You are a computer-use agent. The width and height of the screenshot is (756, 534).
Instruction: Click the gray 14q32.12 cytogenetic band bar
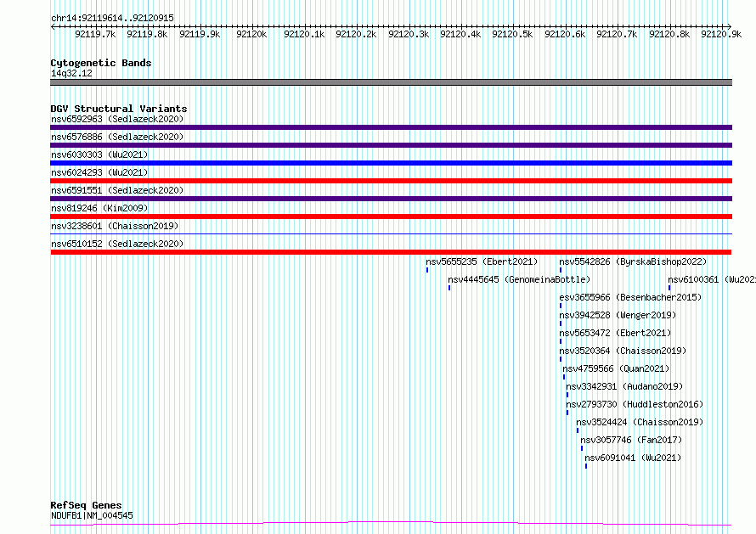(x=391, y=82)
